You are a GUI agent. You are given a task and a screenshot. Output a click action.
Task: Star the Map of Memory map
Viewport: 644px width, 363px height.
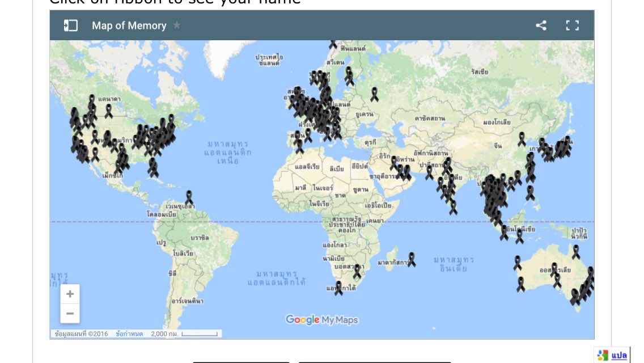pos(177,26)
